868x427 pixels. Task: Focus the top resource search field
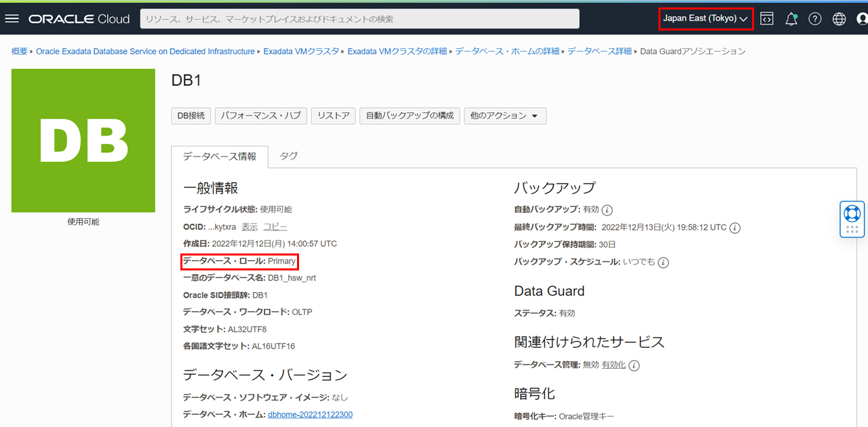point(359,19)
